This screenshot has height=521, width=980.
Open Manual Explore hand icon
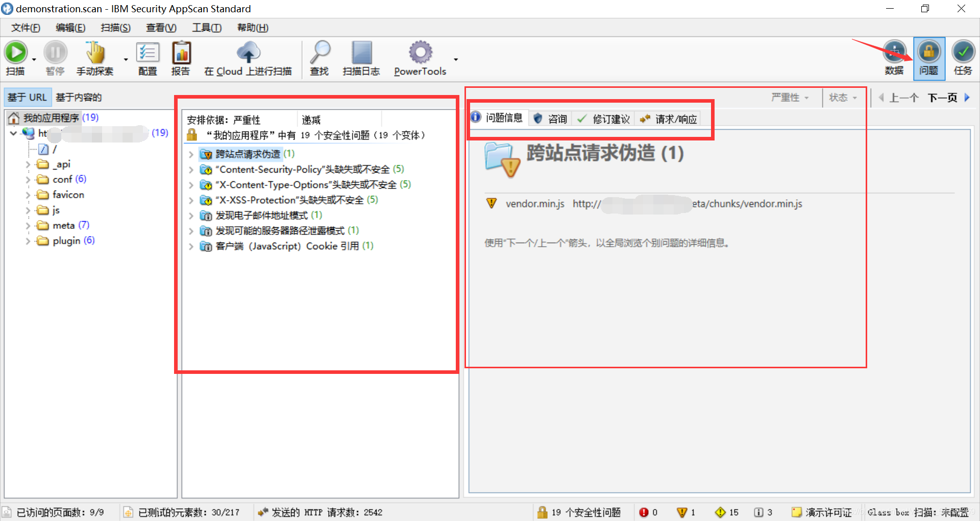tap(95, 53)
